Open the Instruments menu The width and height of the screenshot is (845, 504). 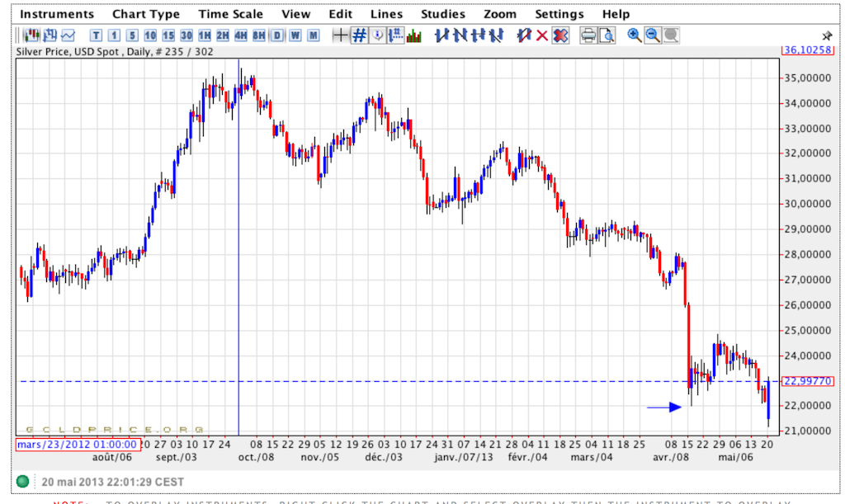click(57, 14)
